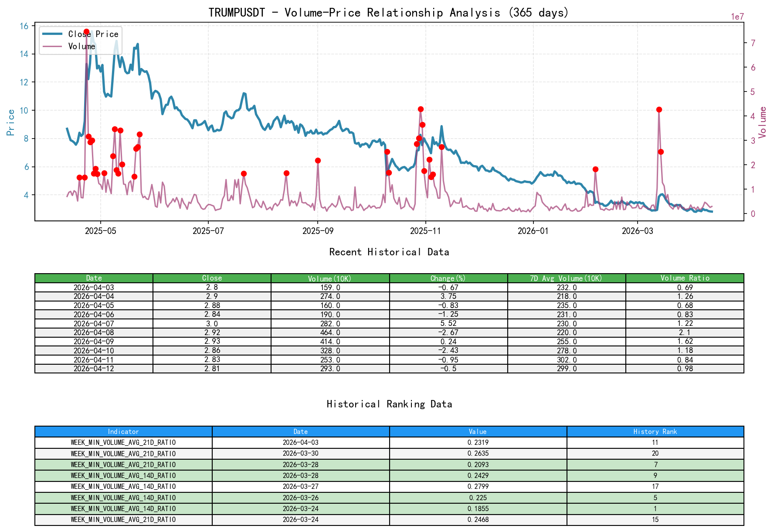
Task: Click the 2.1 volume ratio cell
Action: (x=685, y=332)
